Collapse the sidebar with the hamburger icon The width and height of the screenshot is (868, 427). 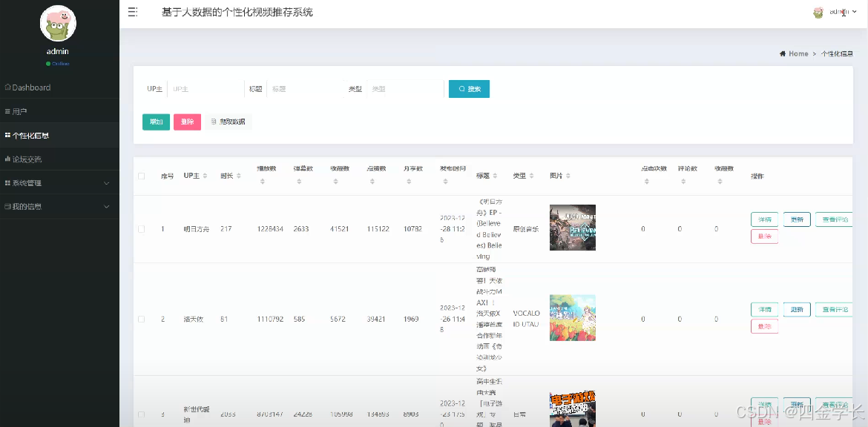133,12
